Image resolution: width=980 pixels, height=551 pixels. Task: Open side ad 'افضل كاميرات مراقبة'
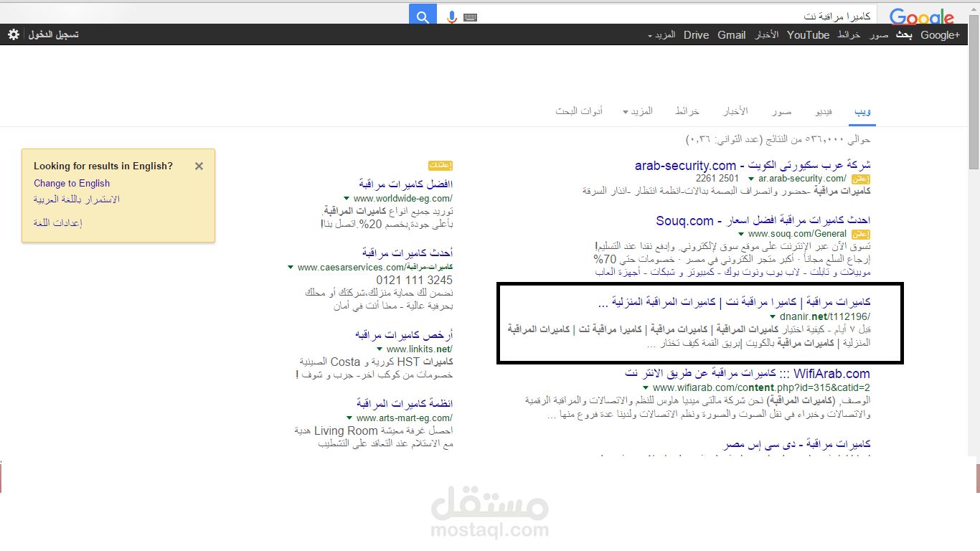[405, 184]
